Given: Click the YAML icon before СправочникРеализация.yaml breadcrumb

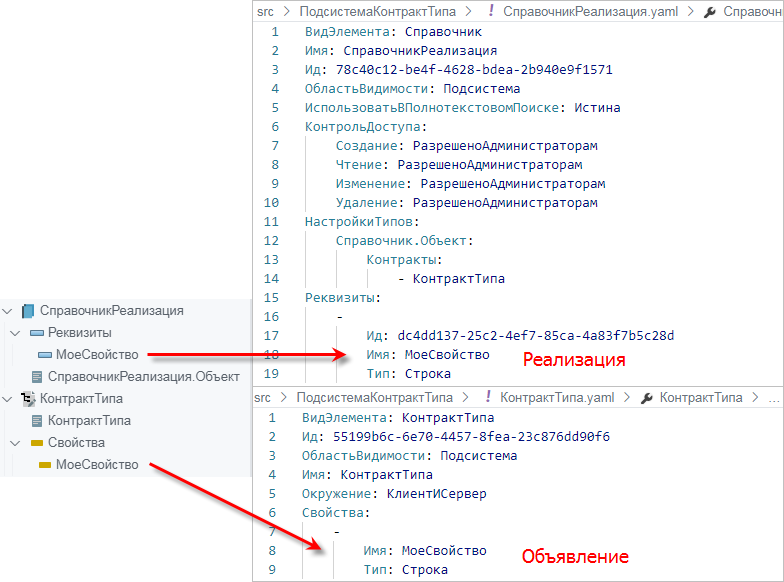Looking at the screenshot, I should point(492,11).
